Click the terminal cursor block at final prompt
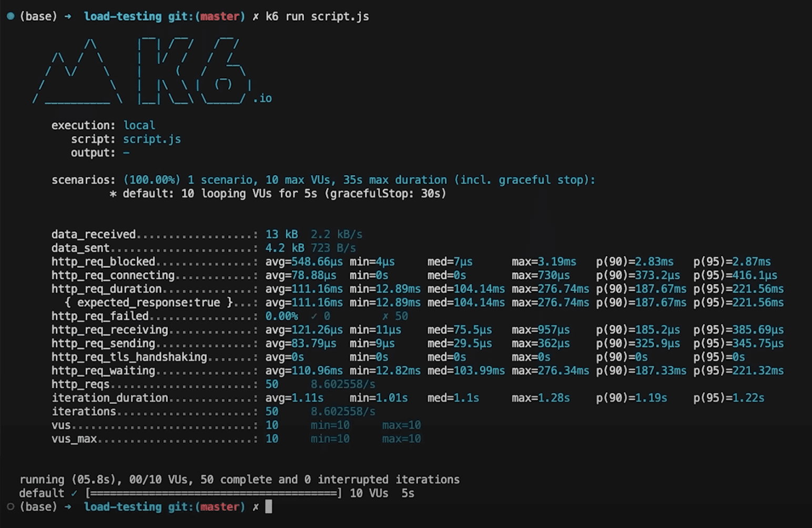Viewport: 812px width, 528px height. [x=269, y=506]
